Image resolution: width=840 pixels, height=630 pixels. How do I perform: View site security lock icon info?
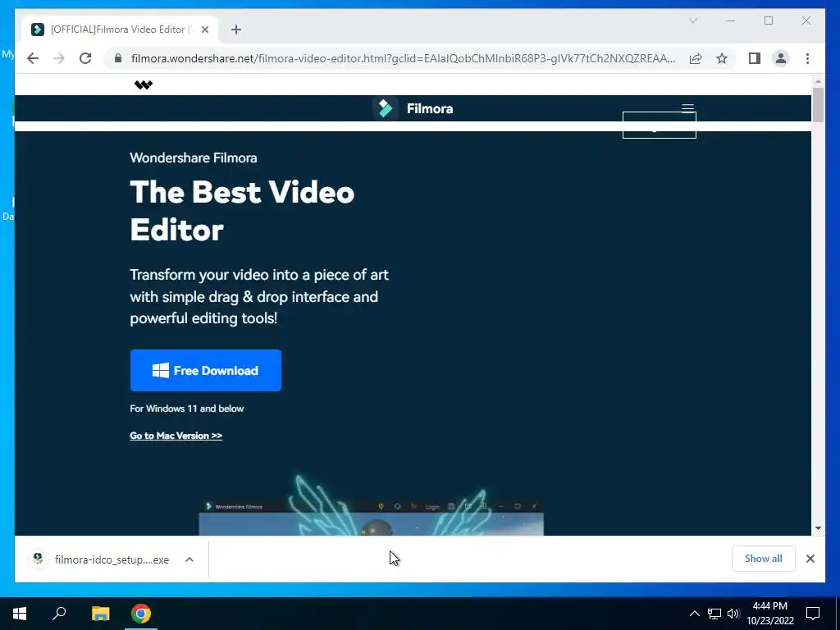pos(118,58)
